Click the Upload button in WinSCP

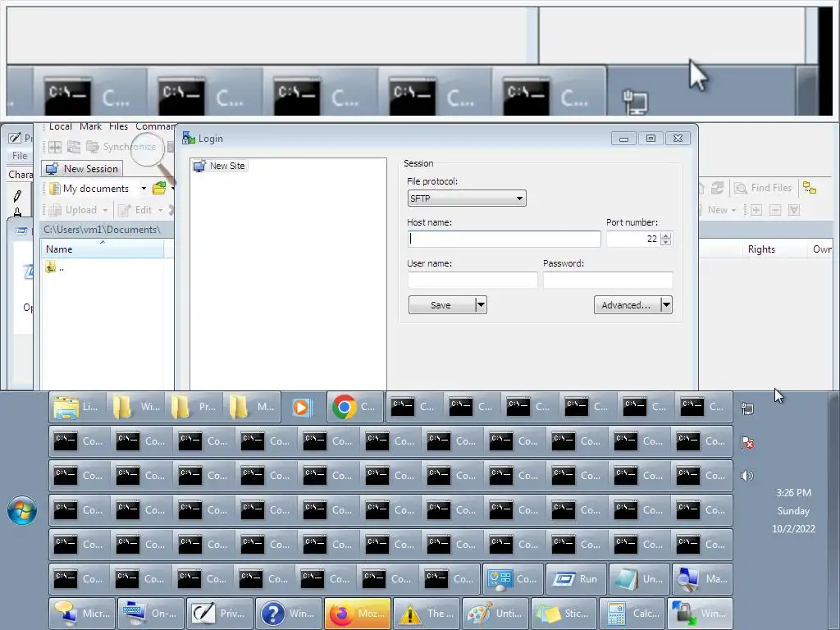75,210
